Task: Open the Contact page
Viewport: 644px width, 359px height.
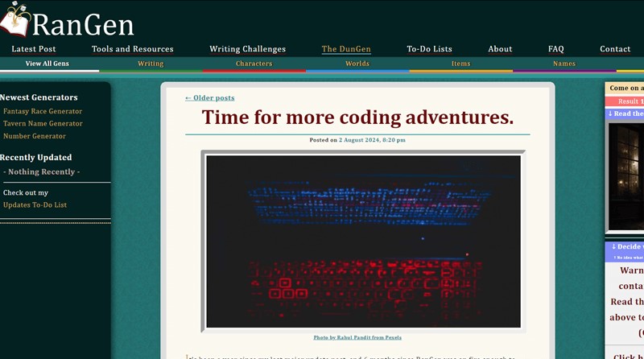Action: coord(615,49)
